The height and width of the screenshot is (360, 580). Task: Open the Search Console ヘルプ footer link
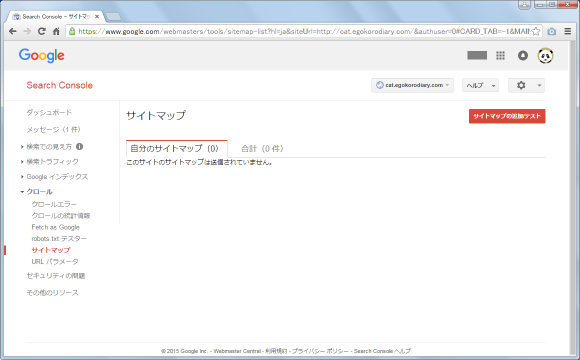click(382, 351)
